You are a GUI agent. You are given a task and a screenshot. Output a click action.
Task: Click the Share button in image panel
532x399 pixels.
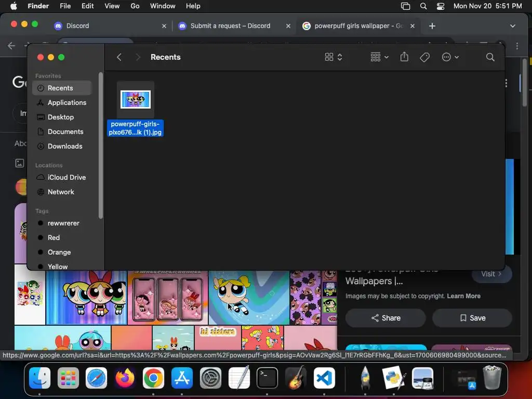(x=385, y=318)
